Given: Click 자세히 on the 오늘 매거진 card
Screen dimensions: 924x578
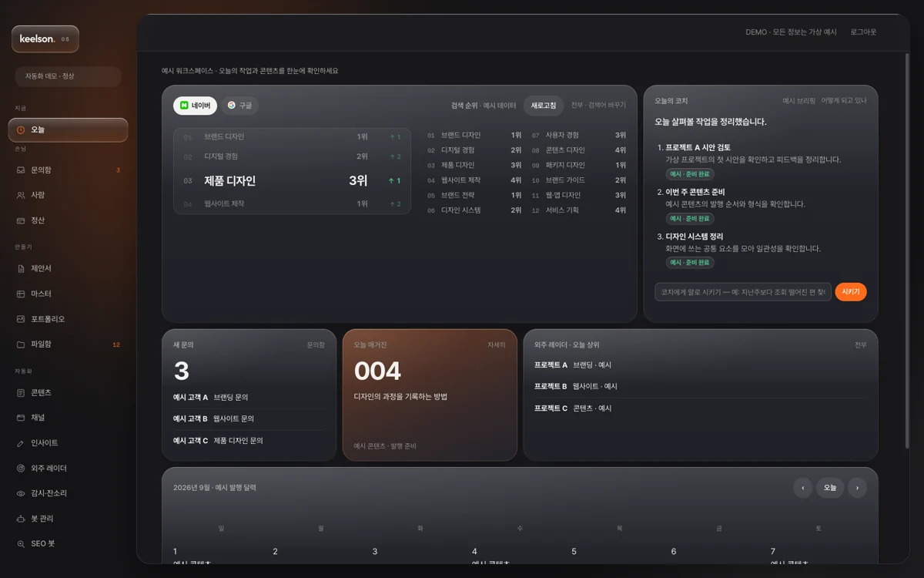Looking at the screenshot, I should click(x=497, y=345).
